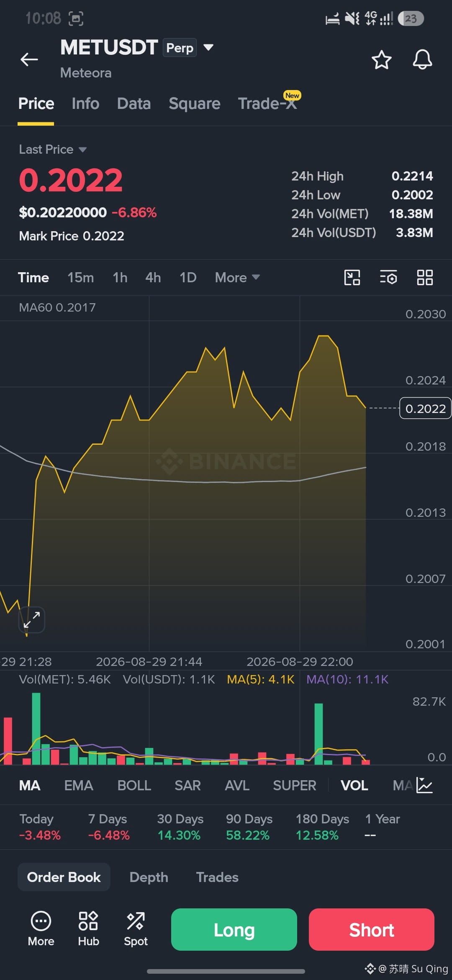Viewport: 452px width, 980px height.
Task: Open the Data tab
Action: [134, 103]
